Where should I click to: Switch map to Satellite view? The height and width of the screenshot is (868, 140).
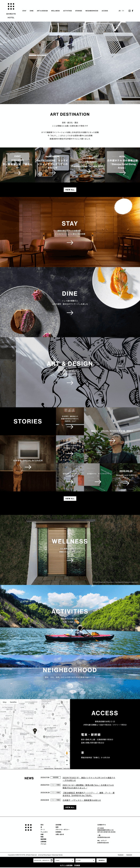pyautogui.click(x=14, y=702)
